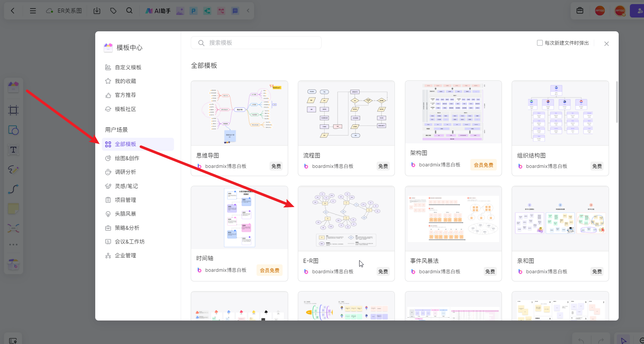Screen dimensions: 644x344
Task: Select the pen drawing tool
Action: (13, 170)
